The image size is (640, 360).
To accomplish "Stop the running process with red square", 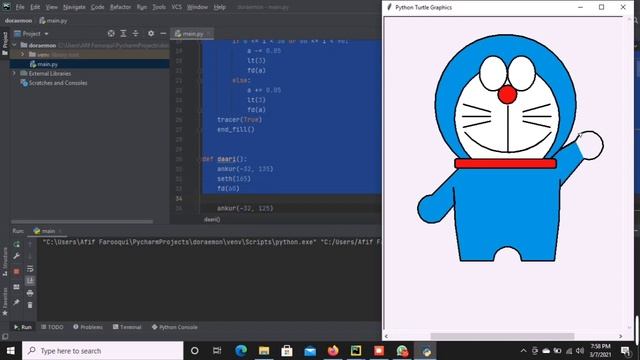I will tap(17, 271).
